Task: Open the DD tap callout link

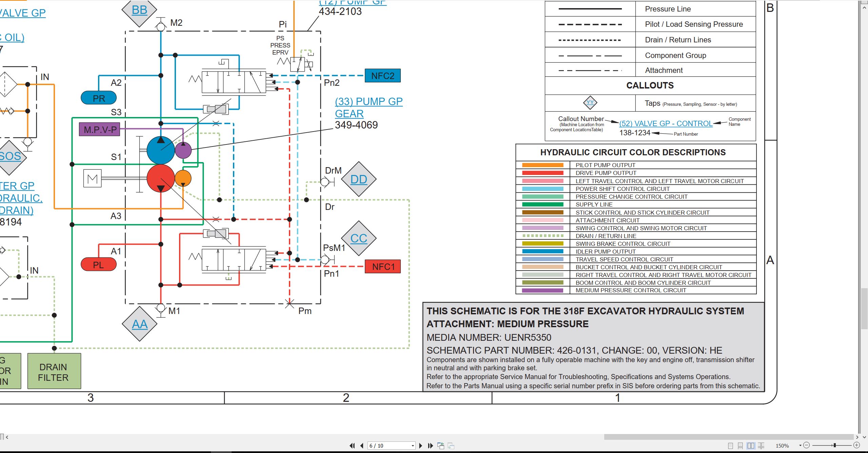Action: 359,179
